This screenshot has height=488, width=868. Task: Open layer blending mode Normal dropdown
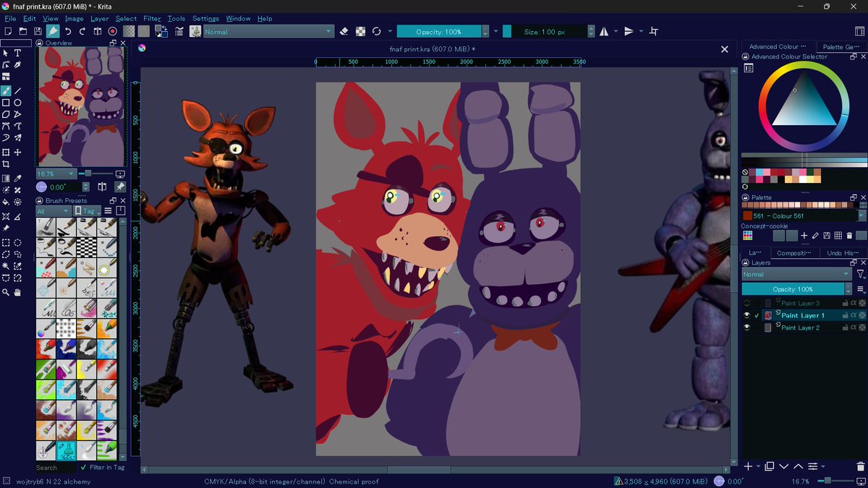796,275
